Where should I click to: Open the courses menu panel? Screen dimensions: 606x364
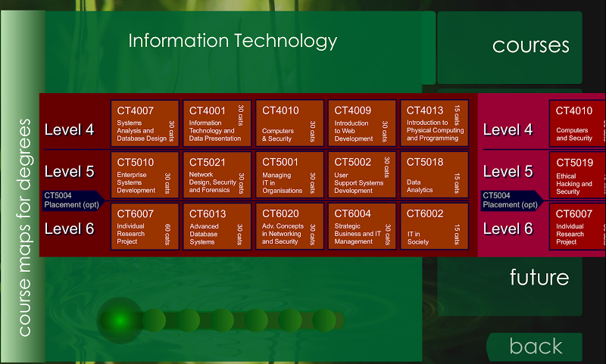pyautogui.click(x=509, y=48)
